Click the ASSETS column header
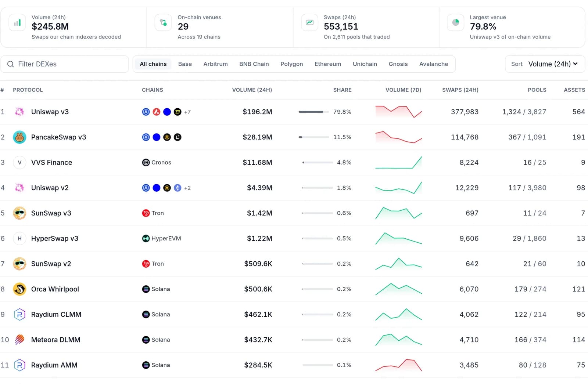588x384 pixels. click(574, 90)
